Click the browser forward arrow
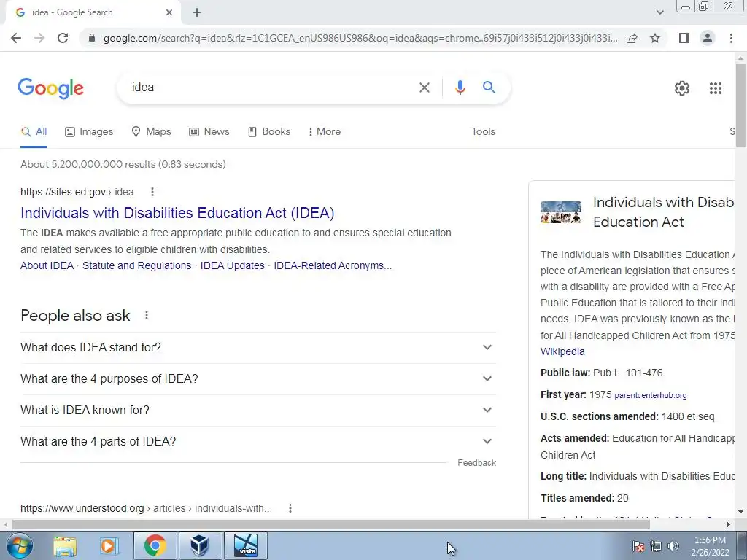 [39, 38]
